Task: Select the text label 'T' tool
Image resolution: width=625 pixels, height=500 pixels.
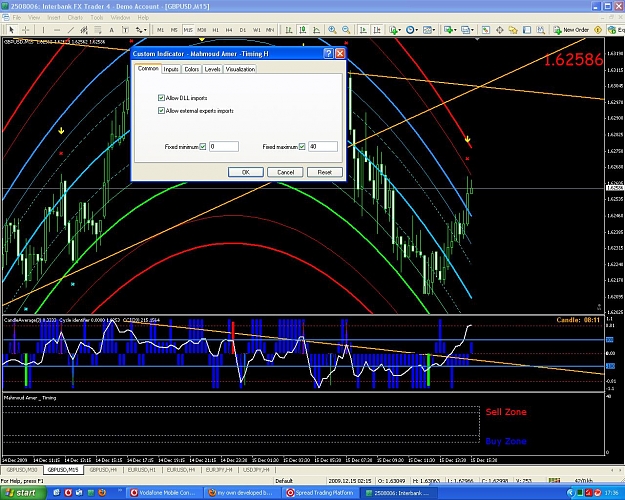Action: 125,30
